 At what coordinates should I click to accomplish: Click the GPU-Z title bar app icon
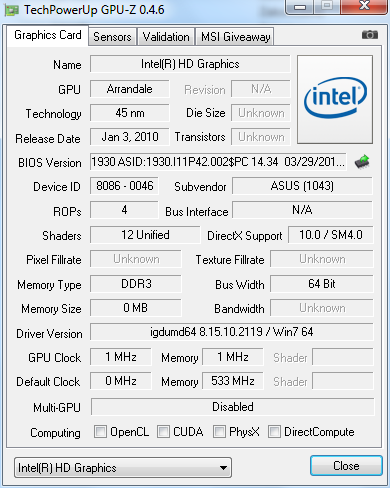12,10
